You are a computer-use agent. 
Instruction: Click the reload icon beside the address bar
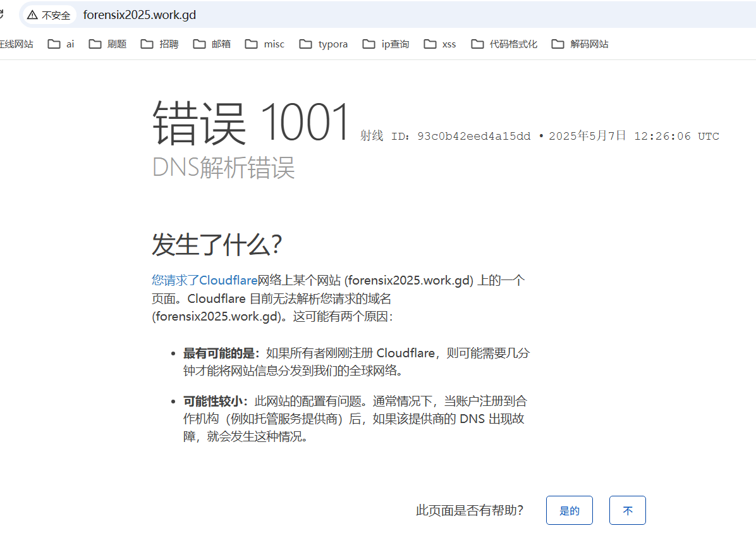click(1, 15)
